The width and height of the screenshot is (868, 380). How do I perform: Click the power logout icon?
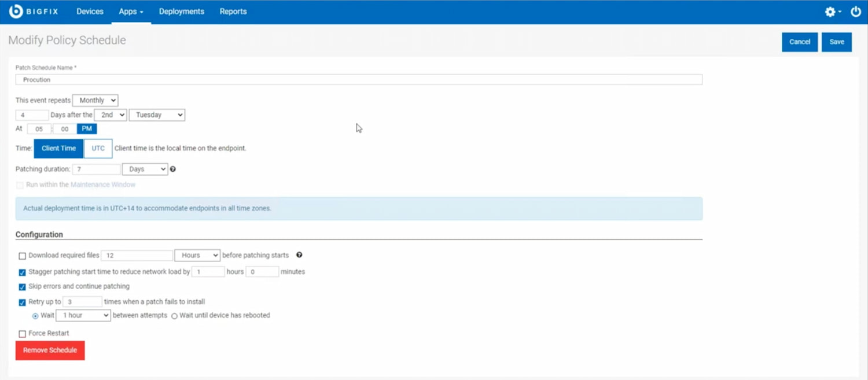coord(855,11)
